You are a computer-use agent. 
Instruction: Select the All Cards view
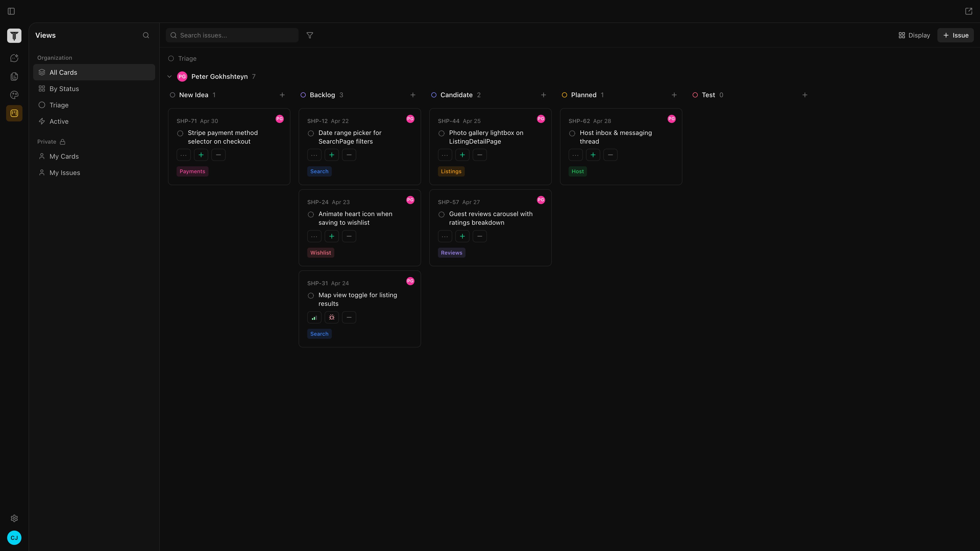coord(94,72)
